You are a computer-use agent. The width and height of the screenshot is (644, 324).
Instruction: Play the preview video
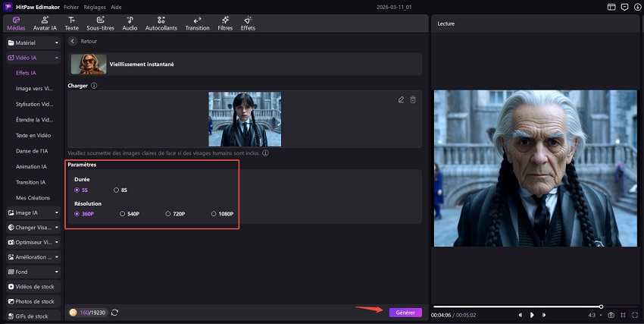(x=532, y=315)
